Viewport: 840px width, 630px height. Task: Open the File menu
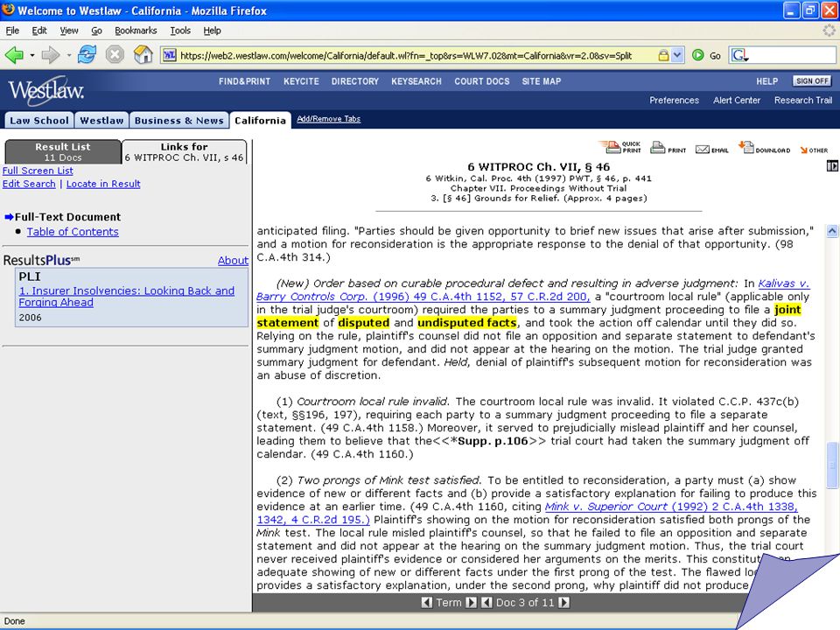click(x=12, y=31)
